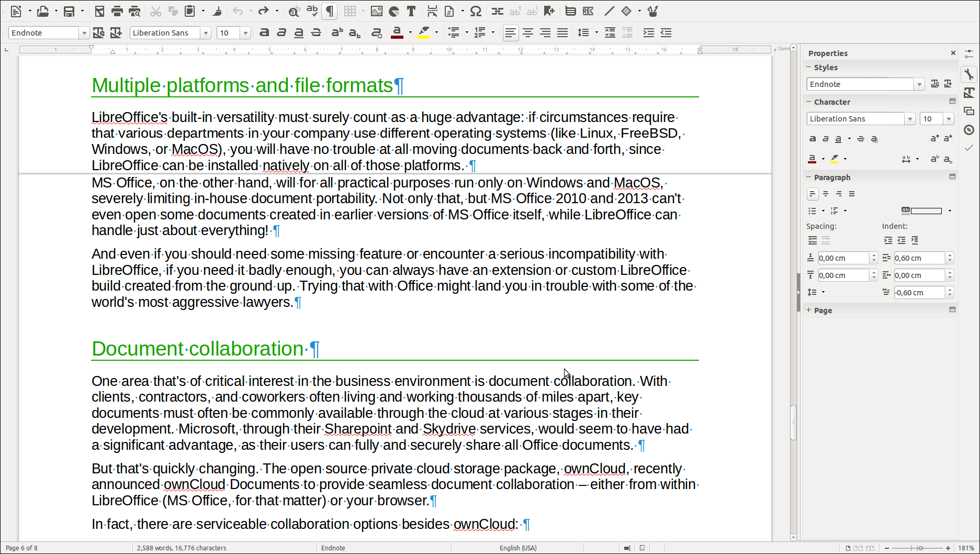The width and height of the screenshot is (980, 554).
Task: Click the word count in the status bar
Action: tap(182, 548)
